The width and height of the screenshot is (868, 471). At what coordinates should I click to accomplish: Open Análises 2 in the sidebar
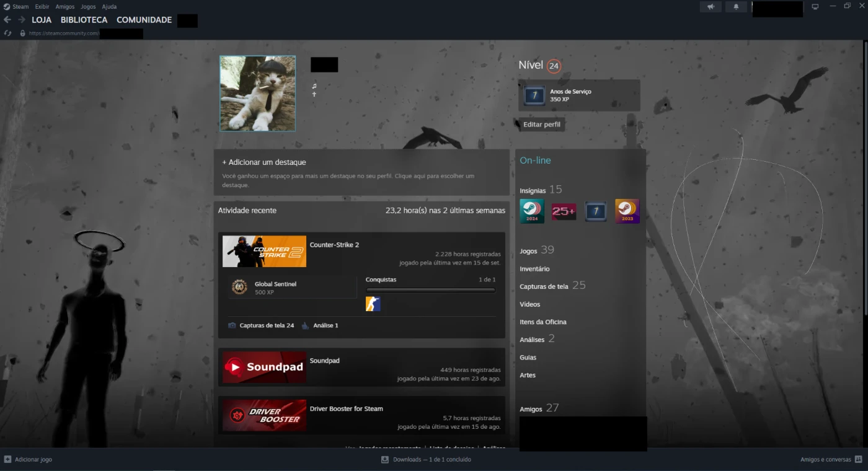[x=537, y=339]
